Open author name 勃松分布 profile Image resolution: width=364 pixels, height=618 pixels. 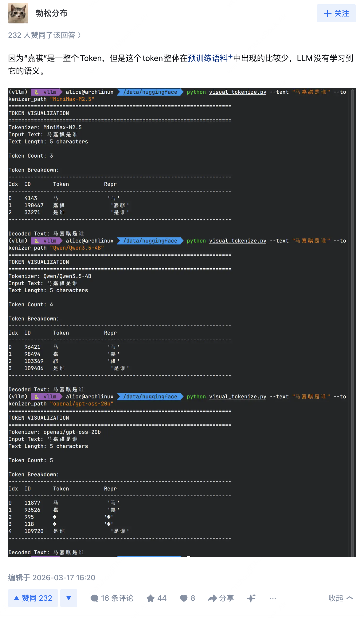click(x=52, y=13)
